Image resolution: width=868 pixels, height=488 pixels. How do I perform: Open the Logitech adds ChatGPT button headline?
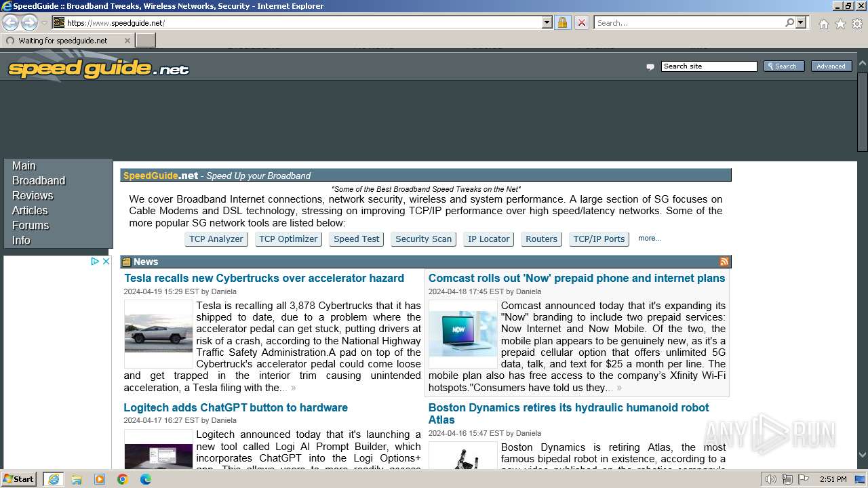pyautogui.click(x=235, y=408)
